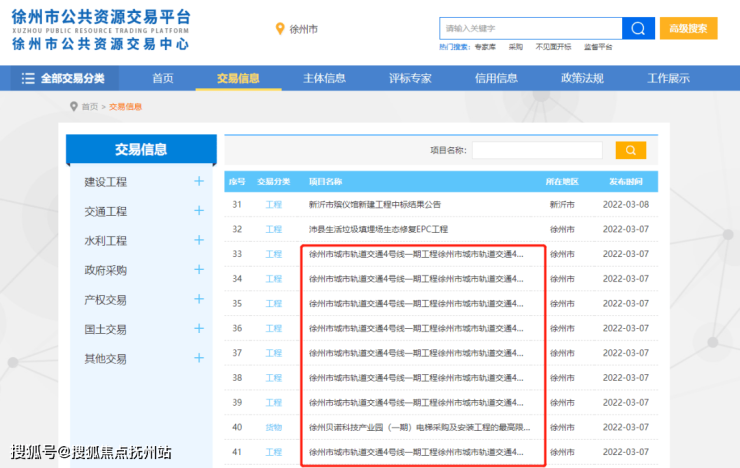Expand the 国土交易 plus icon
Viewport: 740px width, 468px height.
tap(199, 329)
